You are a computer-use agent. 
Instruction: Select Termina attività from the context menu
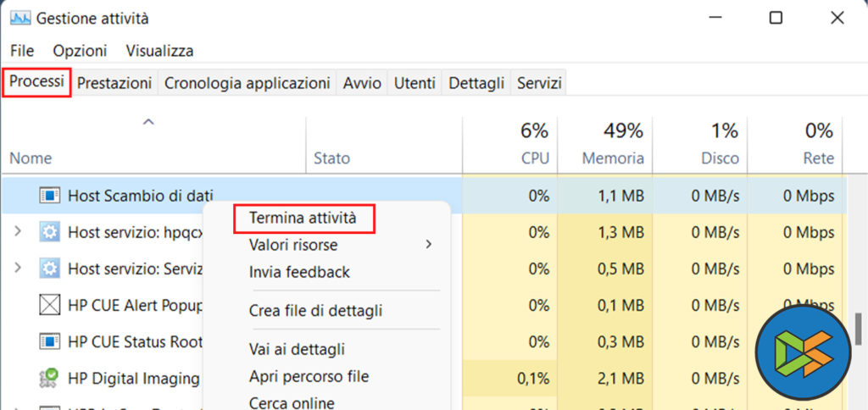coord(303,218)
